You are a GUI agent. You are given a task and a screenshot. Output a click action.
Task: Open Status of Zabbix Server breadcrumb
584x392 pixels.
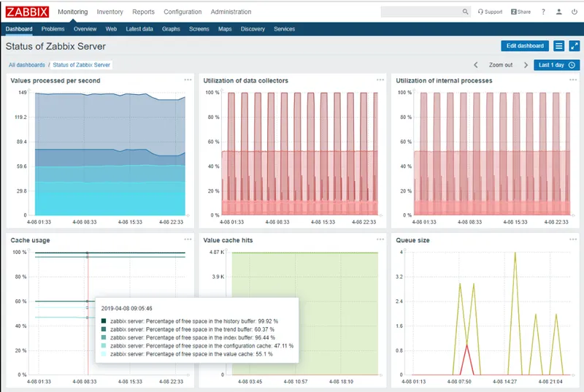(81, 65)
